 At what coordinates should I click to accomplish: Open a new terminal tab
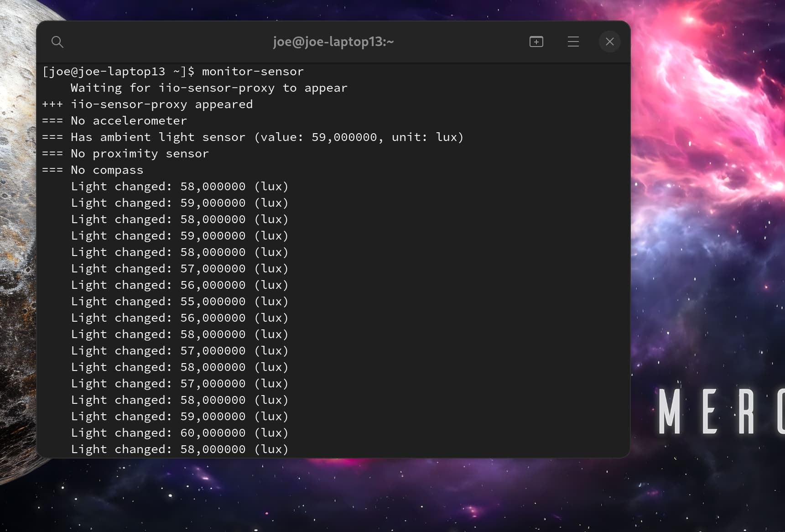pyautogui.click(x=536, y=42)
